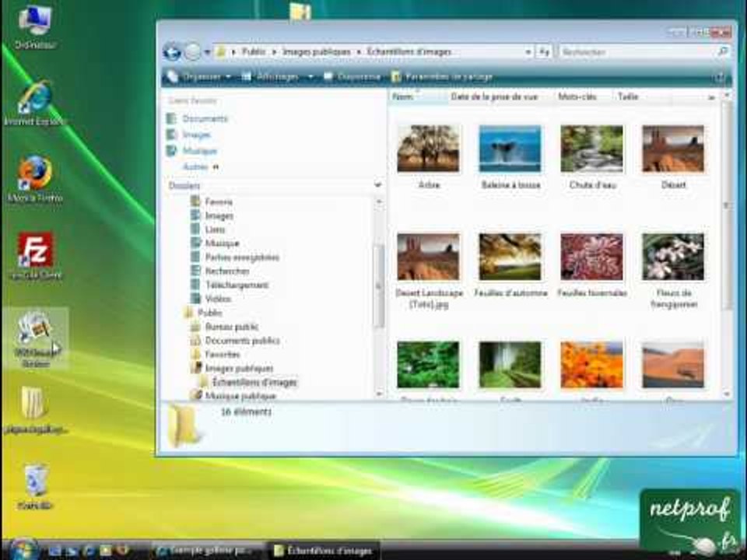Start the Diaporama slideshow
Viewport: 747px width, 560px height.
tap(352, 77)
